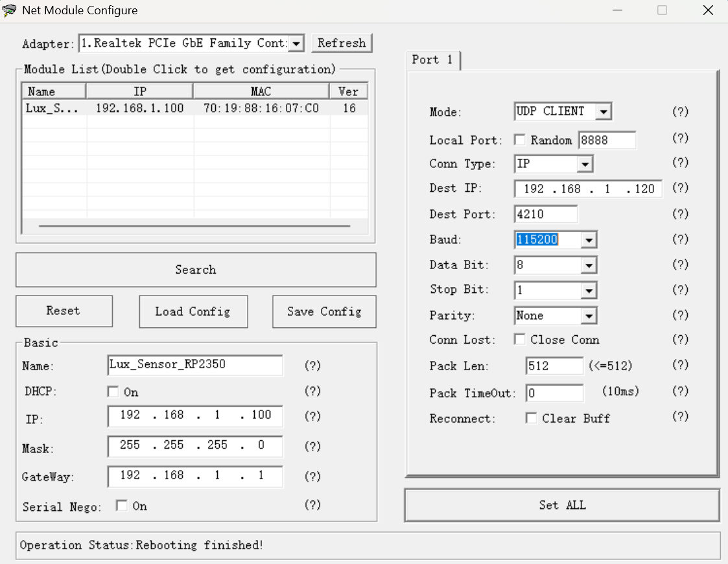
Task: Click the Search button
Action: tap(196, 270)
